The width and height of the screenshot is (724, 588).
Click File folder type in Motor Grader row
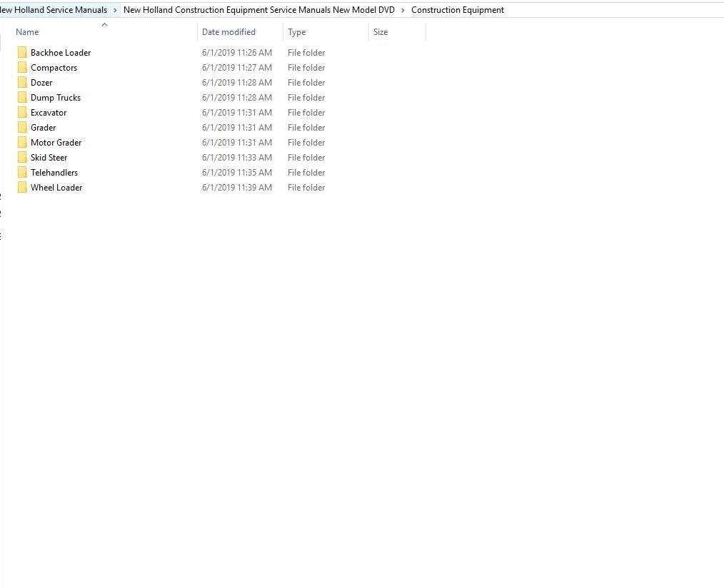pos(306,143)
